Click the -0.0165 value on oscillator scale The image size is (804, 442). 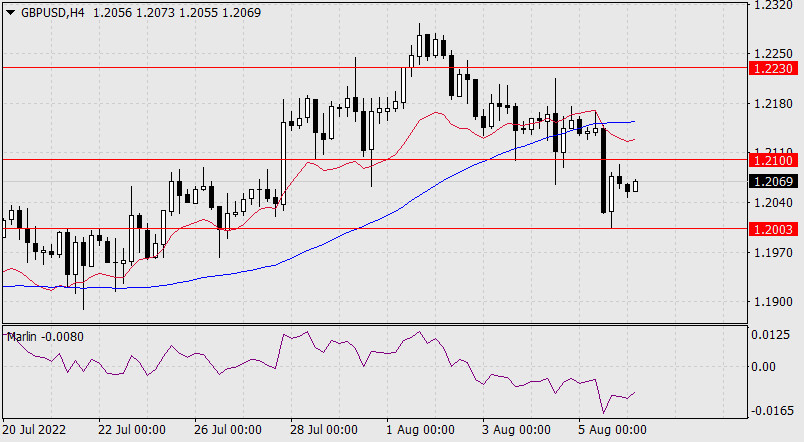tap(771, 411)
